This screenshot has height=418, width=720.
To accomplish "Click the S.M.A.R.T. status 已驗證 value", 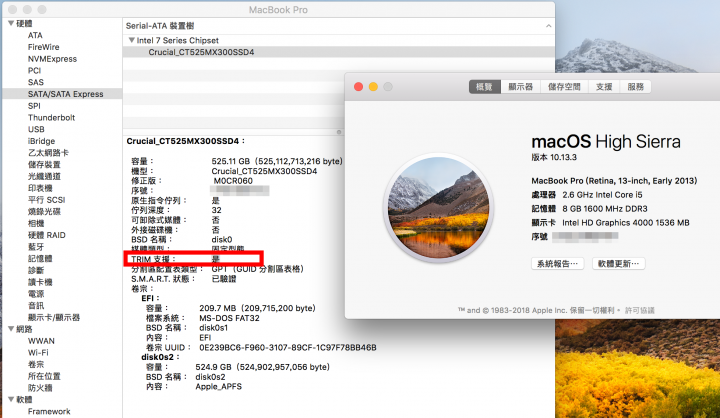I will click(224, 279).
